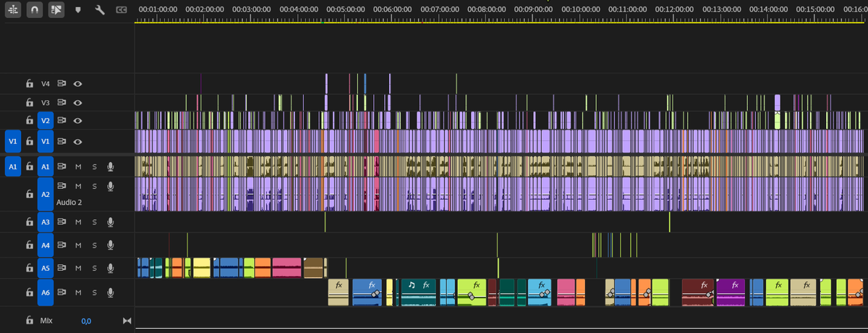The height and width of the screenshot is (333, 868).
Task: Click the Mix volume value 0,0
Action: click(x=86, y=320)
